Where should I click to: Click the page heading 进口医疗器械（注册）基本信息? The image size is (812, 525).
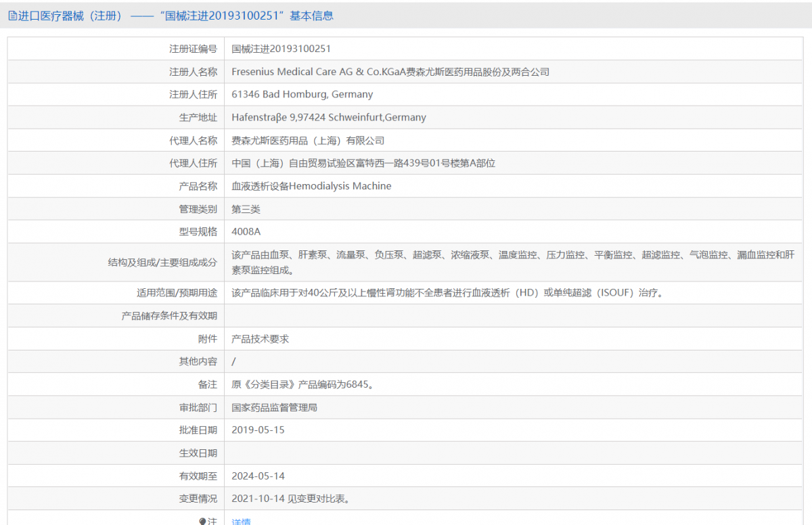[x=176, y=16]
